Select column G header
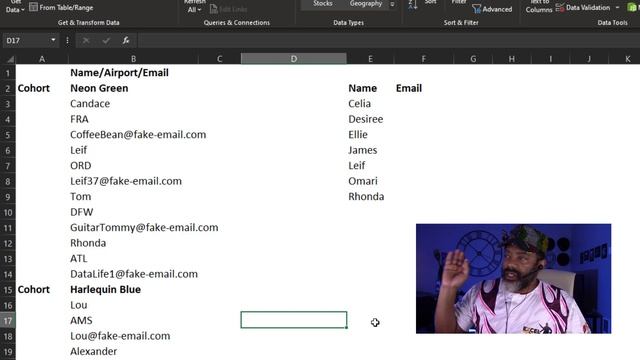Screen dimensions: 640x360 473,59
